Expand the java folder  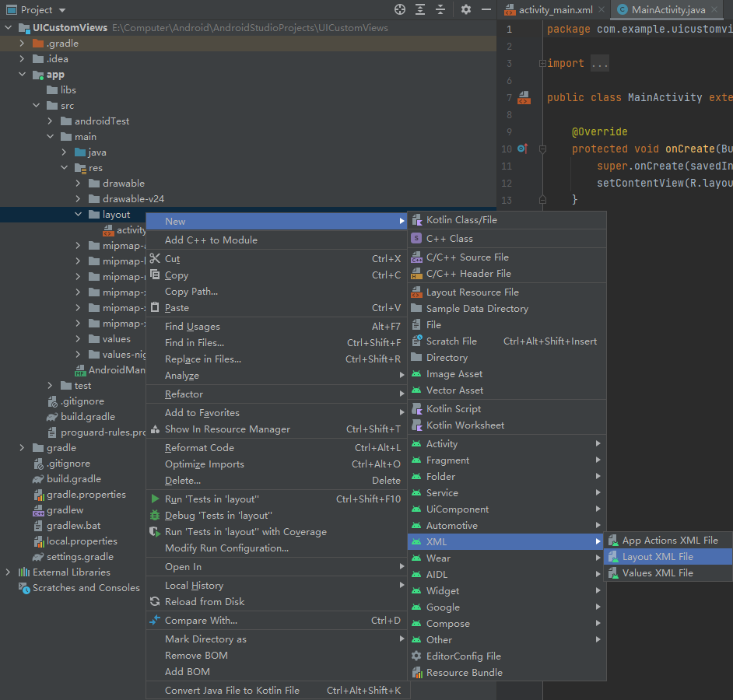64,152
